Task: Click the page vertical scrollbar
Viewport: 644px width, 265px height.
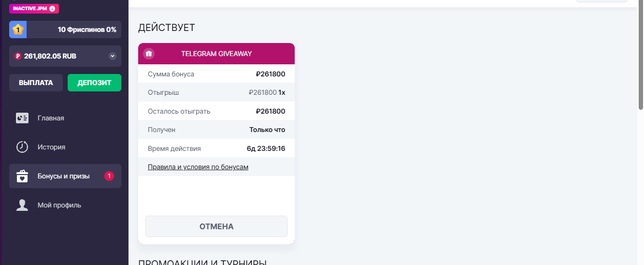Action: [641, 58]
